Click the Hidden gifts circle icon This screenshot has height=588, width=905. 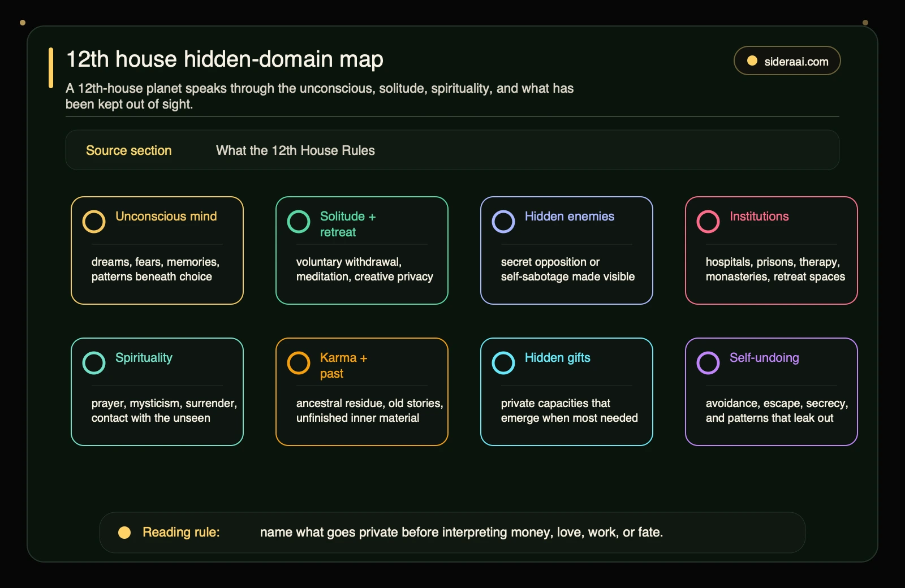(503, 363)
